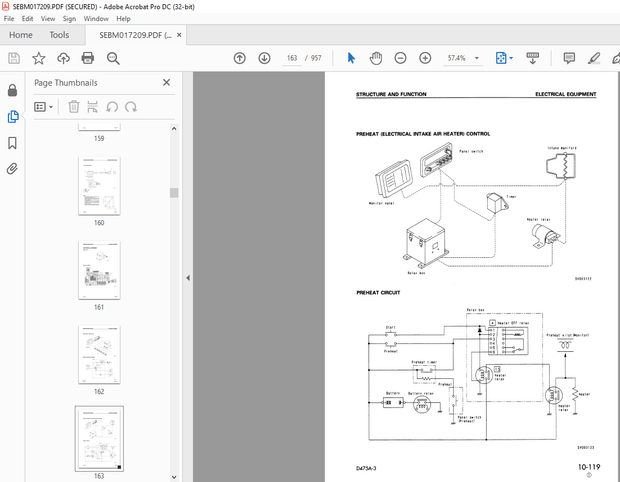Click the 'ELECTRICAL EQUIPMENT' page header

coord(565,94)
